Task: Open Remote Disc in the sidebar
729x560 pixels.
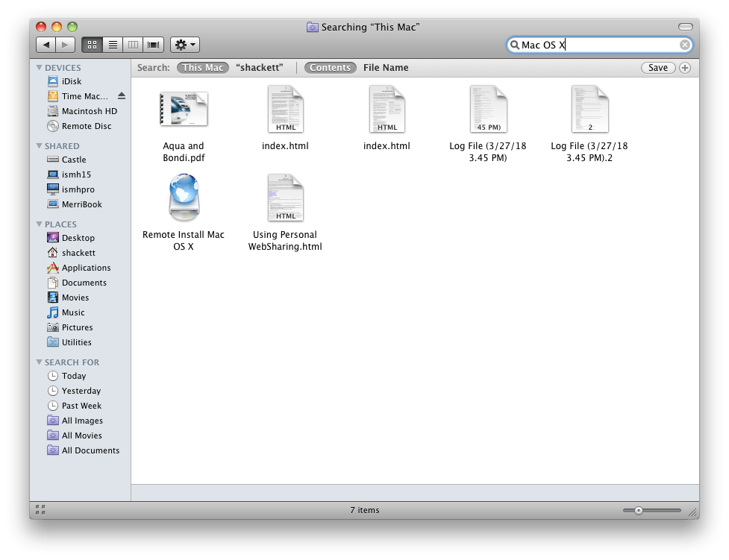Action: [80, 126]
